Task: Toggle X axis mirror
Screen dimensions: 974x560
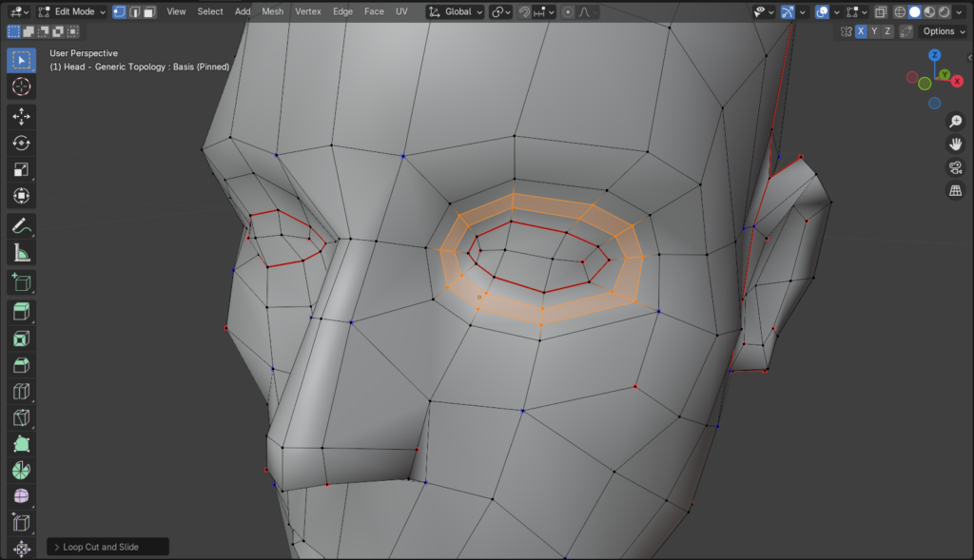Action: (860, 31)
